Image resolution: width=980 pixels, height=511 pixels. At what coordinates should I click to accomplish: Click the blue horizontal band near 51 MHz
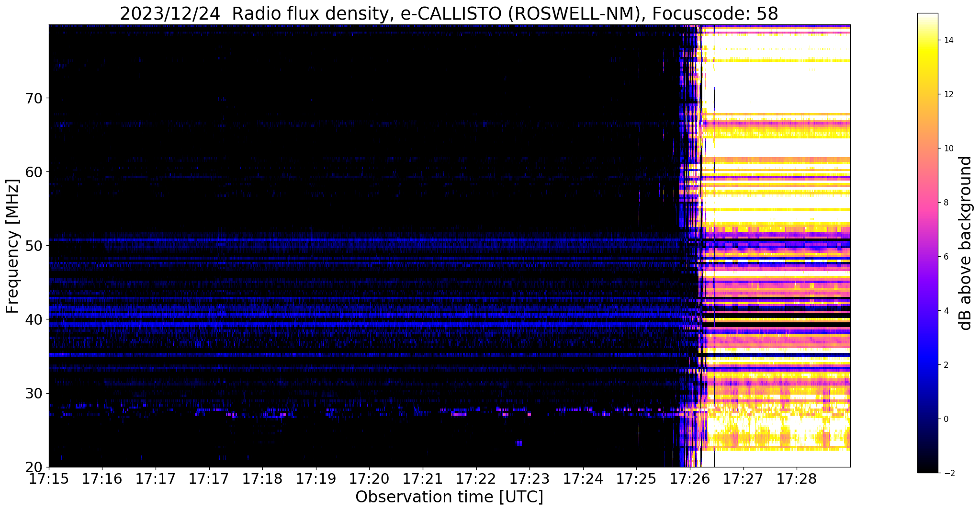(364, 239)
